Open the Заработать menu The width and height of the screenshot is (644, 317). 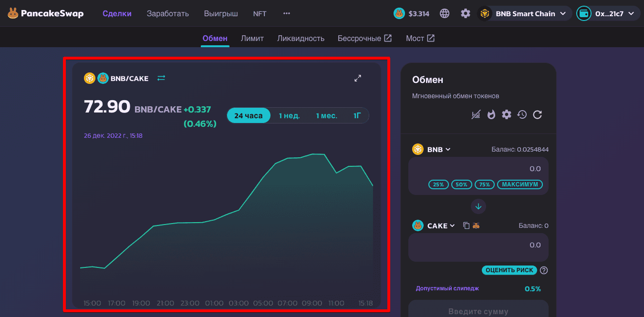pyautogui.click(x=168, y=13)
